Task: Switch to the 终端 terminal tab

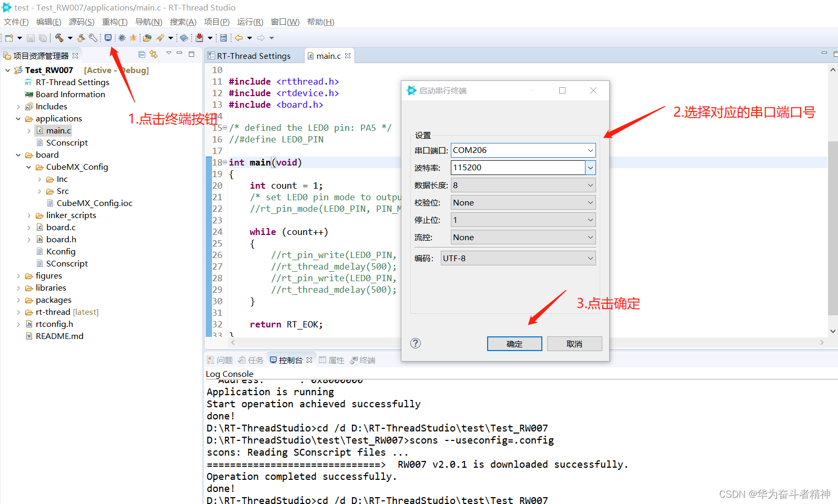Action: click(362, 360)
